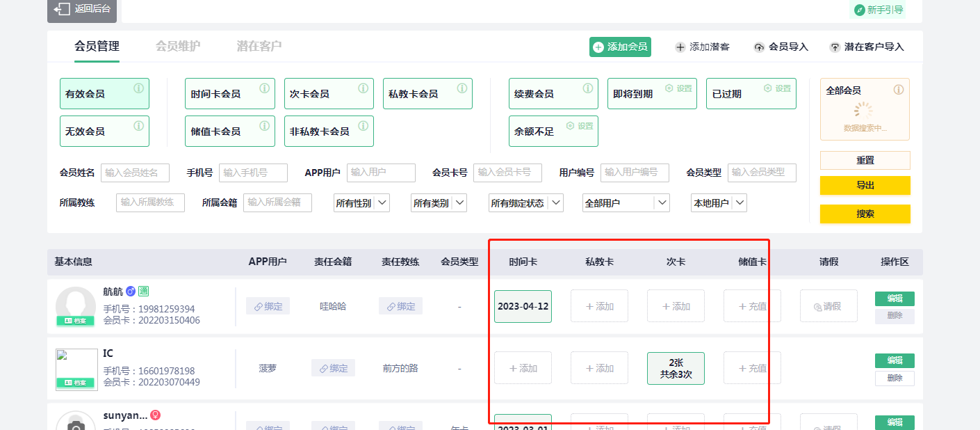Click 编辑 button for member 航航
The width and height of the screenshot is (980, 430).
click(x=895, y=298)
